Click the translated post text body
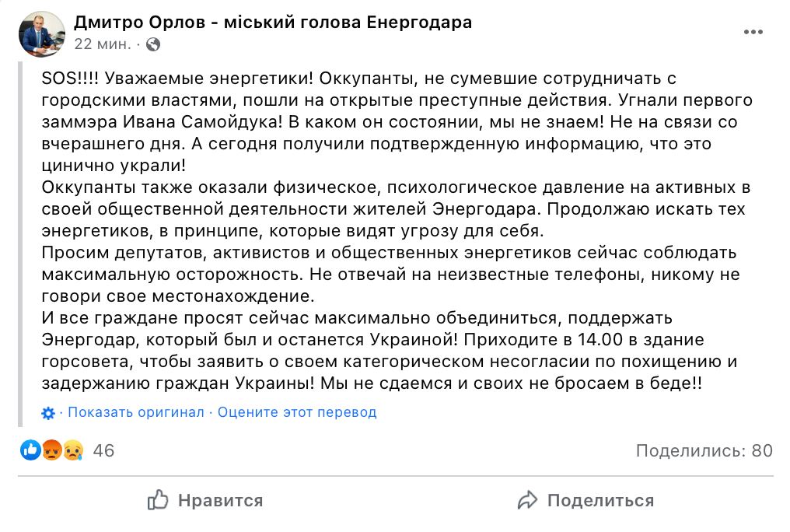The image size is (790, 532). tap(397, 231)
